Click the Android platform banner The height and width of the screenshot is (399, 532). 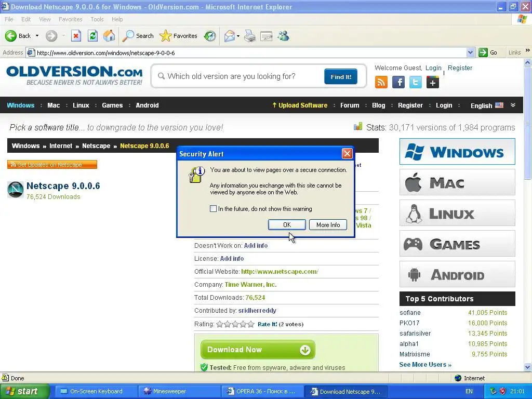(x=457, y=274)
